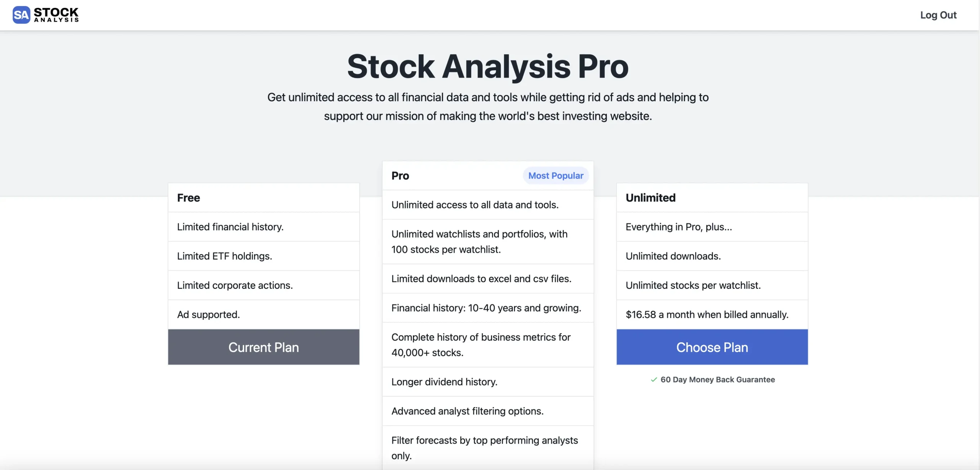Click the Most Popular badge
Image resolution: width=980 pixels, height=470 pixels.
click(555, 176)
